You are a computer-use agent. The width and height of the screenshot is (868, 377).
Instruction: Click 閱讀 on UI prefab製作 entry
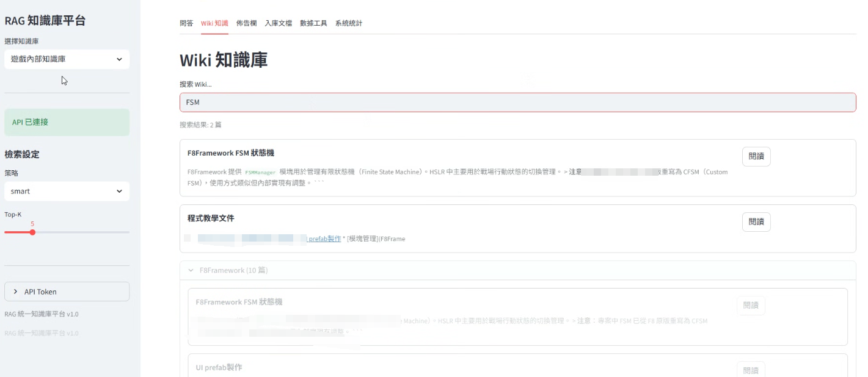751,370
